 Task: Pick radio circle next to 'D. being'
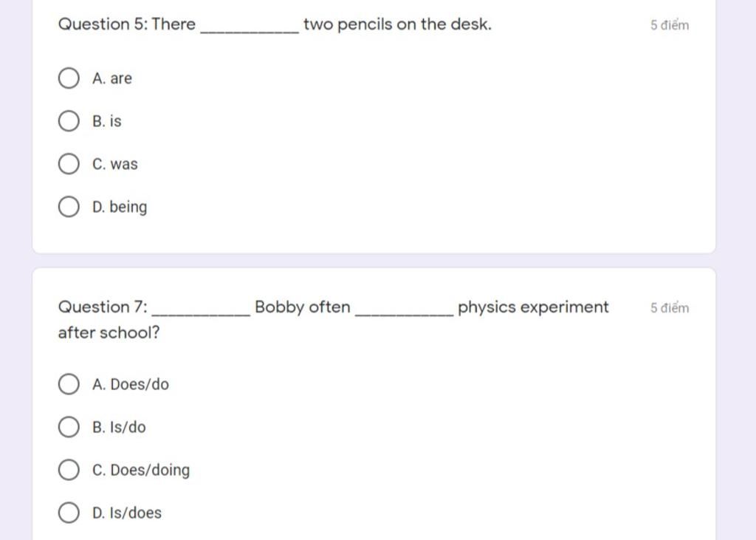[68, 207]
